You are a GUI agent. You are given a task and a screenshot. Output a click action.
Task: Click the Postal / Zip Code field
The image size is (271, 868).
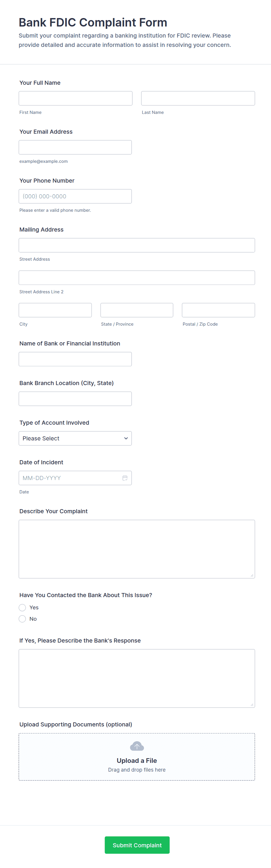click(218, 310)
